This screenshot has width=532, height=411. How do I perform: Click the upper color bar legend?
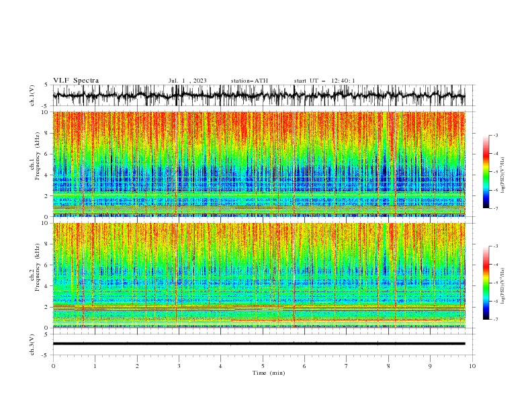pos(486,172)
